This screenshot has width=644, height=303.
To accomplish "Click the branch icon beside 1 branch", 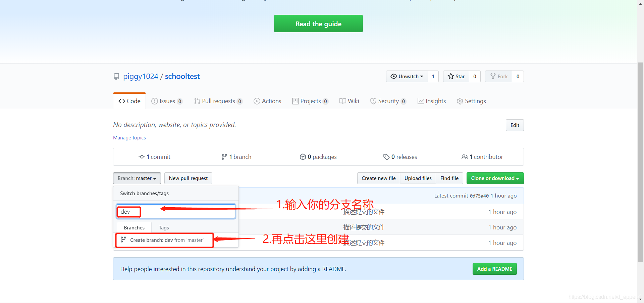I will 224,157.
